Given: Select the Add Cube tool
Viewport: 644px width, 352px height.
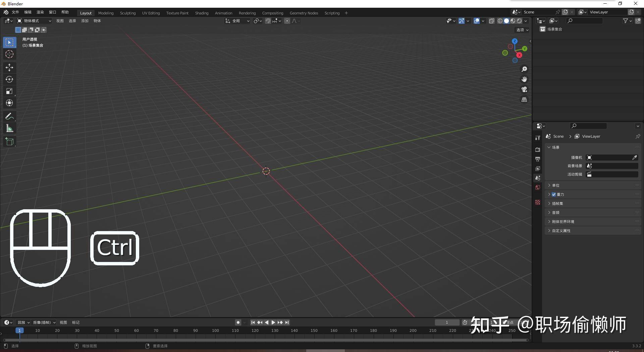Looking at the screenshot, I should (9, 141).
